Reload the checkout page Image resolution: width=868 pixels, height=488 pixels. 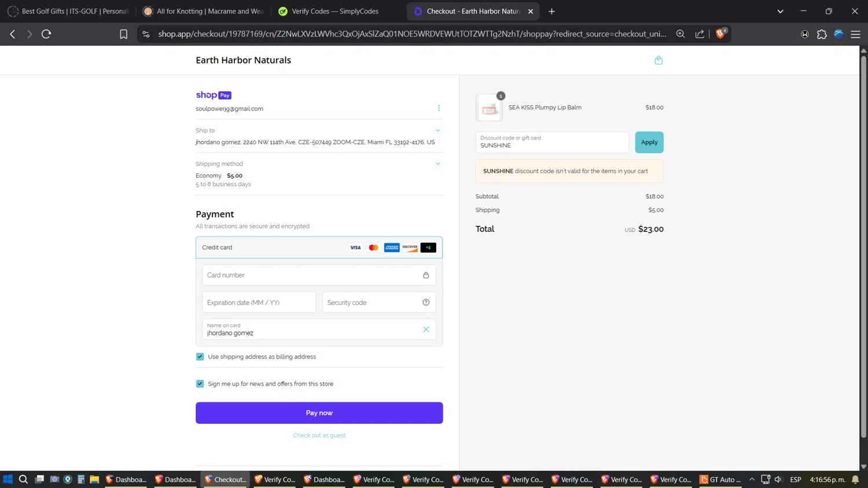[46, 34]
